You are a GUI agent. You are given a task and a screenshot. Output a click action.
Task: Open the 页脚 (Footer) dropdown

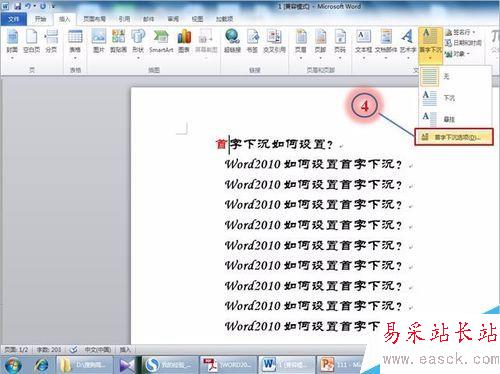click(x=321, y=43)
